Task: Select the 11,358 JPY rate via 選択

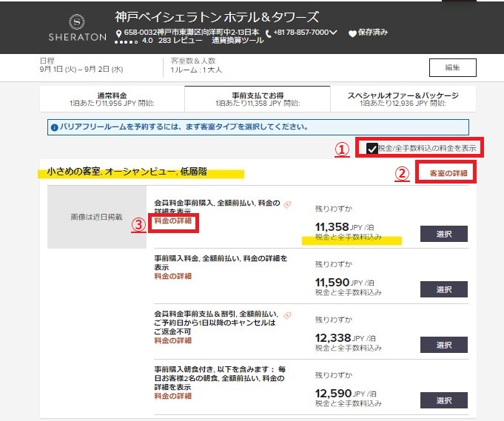Action: (x=444, y=234)
